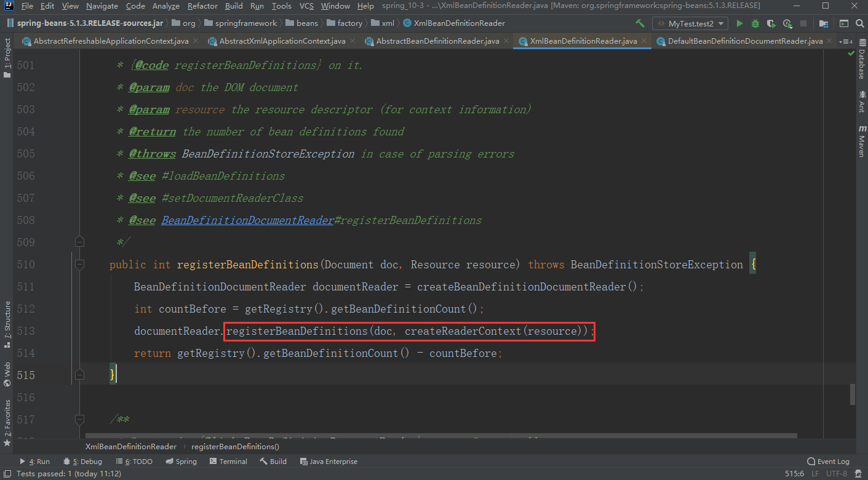Close the AbstractXmlApplicationContext.java tab
The width and height of the screenshot is (868, 480).
click(x=352, y=41)
